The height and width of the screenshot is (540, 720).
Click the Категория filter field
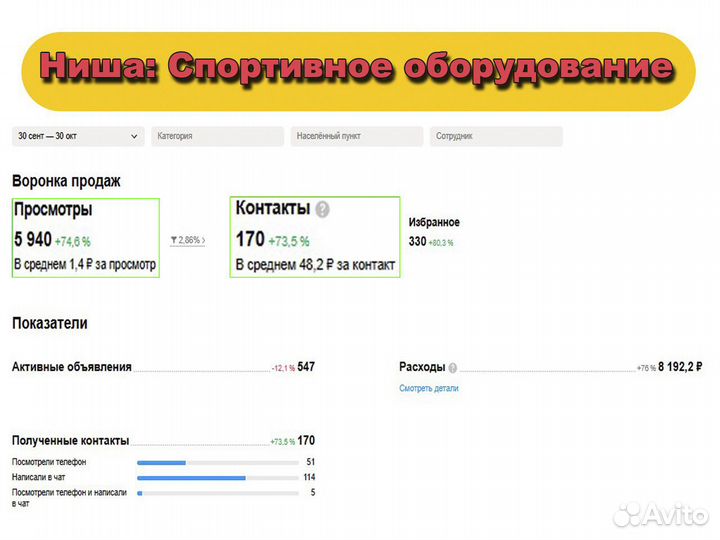tap(217, 136)
